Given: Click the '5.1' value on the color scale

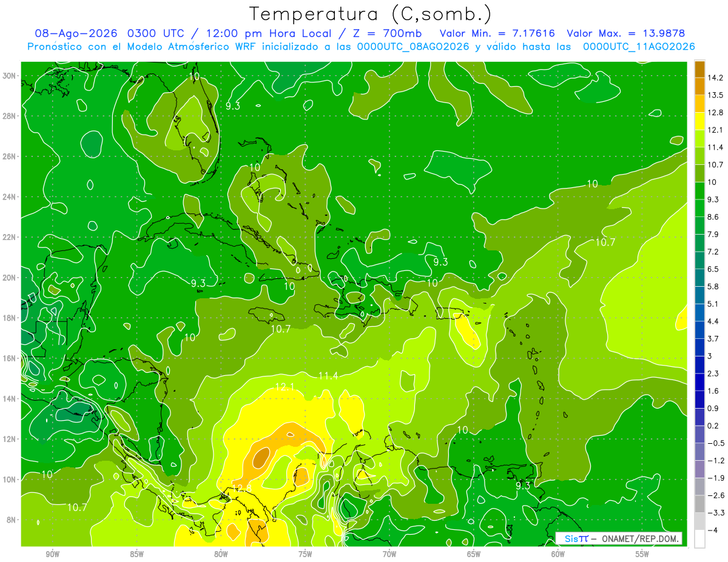Looking at the screenshot, I should pos(713,304).
